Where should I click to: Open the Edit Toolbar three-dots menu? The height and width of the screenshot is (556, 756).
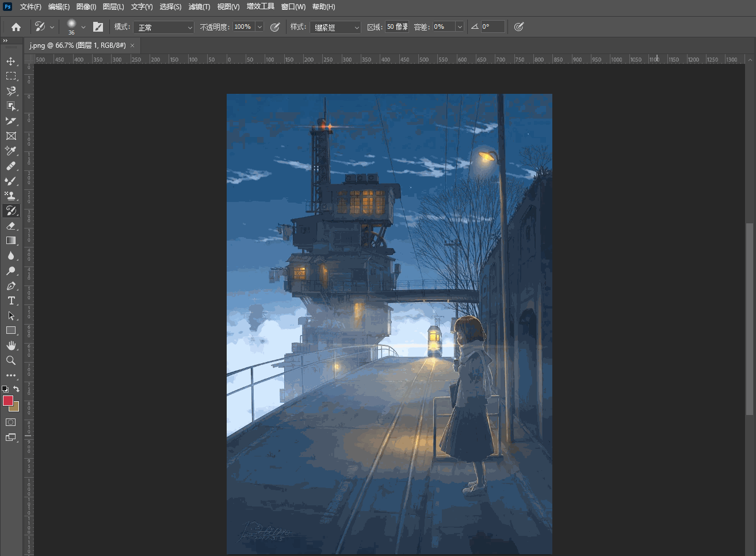(11, 375)
